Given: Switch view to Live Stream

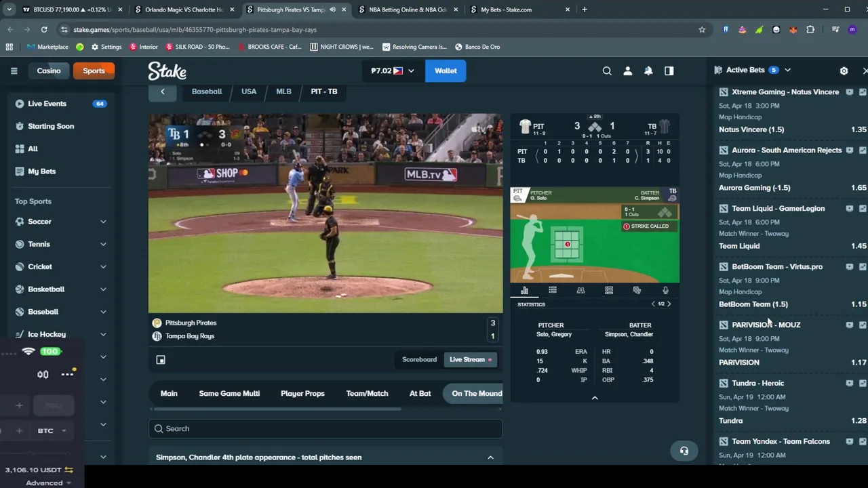Looking at the screenshot, I should coord(470,359).
